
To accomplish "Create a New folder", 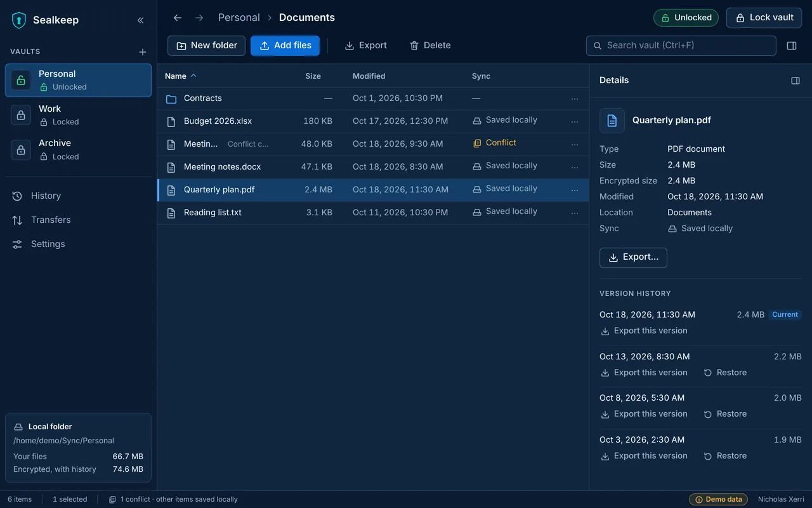I will [x=206, y=46].
